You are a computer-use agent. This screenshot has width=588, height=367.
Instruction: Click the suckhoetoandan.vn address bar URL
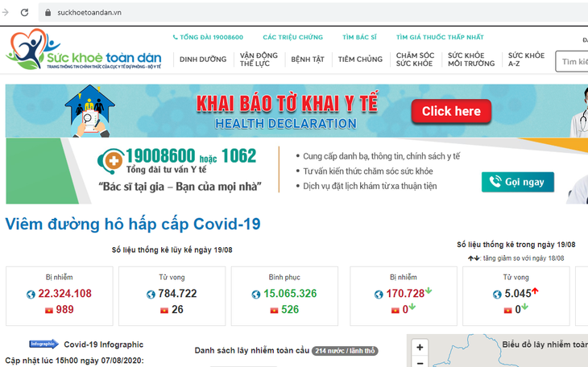pos(89,12)
